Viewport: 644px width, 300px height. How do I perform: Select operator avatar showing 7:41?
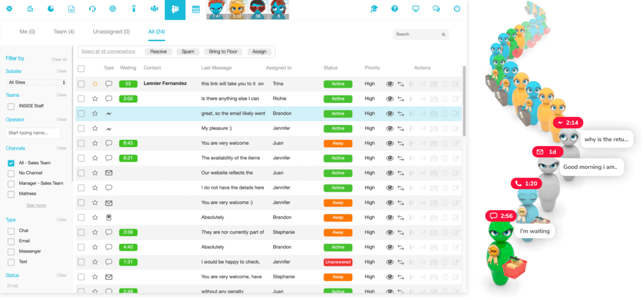click(x=217, y=10)
